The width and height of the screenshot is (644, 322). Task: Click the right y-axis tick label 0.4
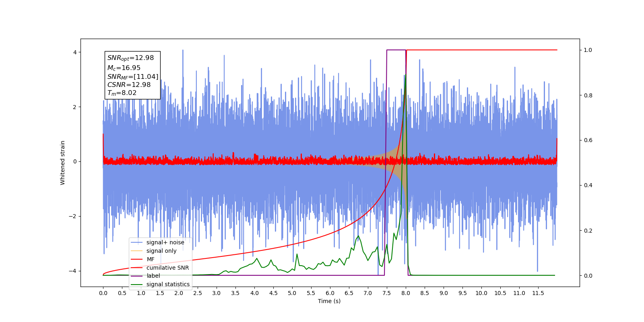click(x=588, y=186)
